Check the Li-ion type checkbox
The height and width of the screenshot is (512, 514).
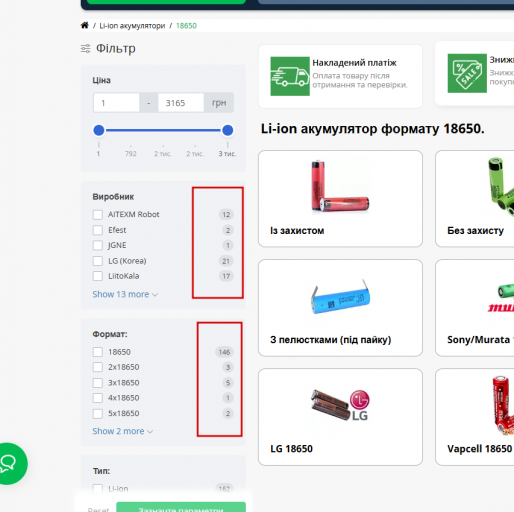pyautogui.click(x=98, y=489)
